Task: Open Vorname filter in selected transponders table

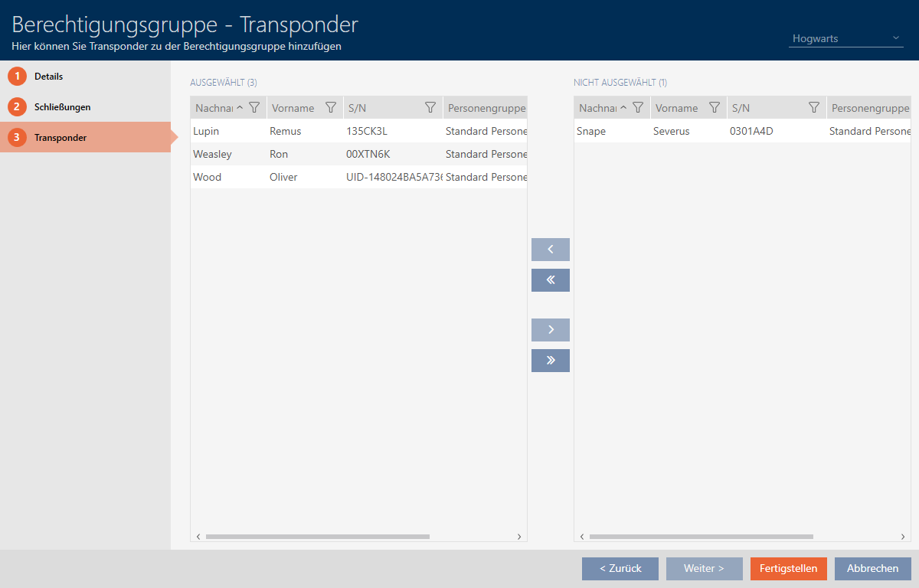Action: click(331, 108)
